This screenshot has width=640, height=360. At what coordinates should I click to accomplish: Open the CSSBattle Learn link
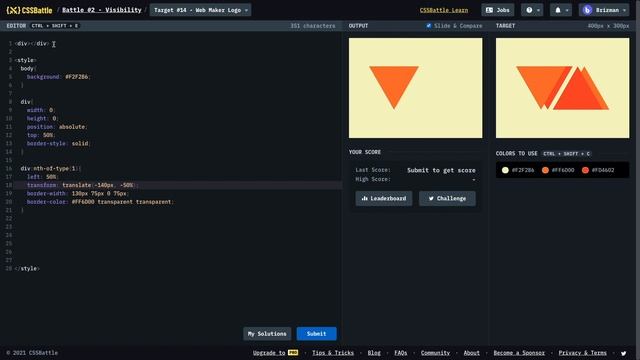pyautogui.click(x=444, y=10)
